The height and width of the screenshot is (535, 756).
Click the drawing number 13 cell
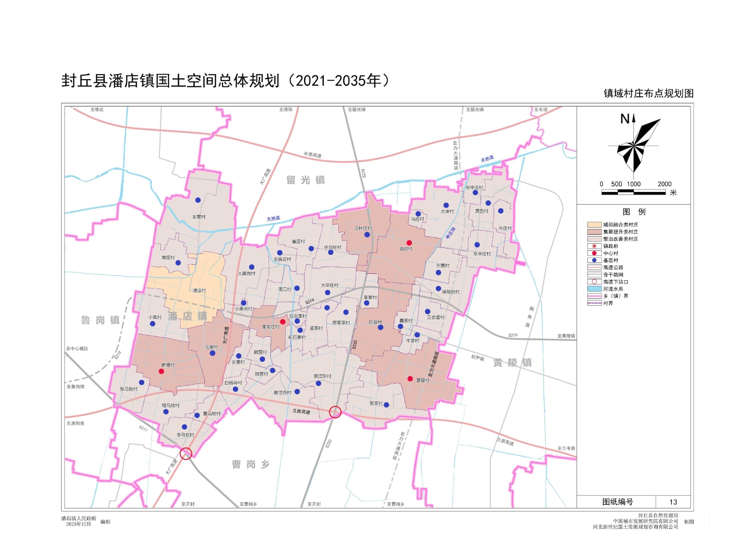(673, 502)
